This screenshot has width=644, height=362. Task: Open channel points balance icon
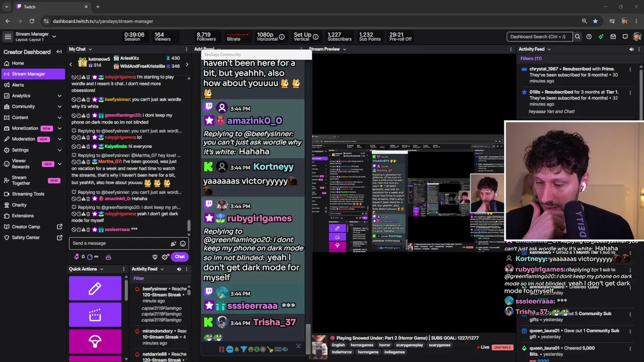(x=90, y=257)
